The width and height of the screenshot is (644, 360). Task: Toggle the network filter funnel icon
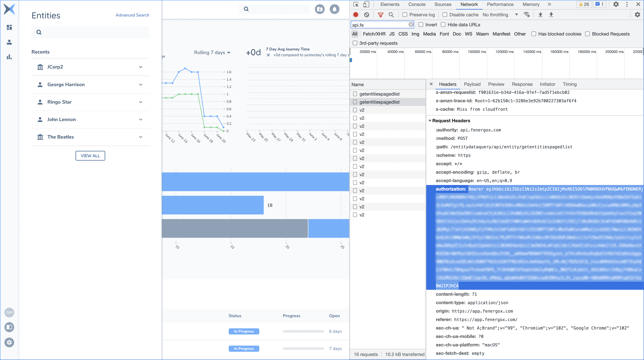coord(380,15)
